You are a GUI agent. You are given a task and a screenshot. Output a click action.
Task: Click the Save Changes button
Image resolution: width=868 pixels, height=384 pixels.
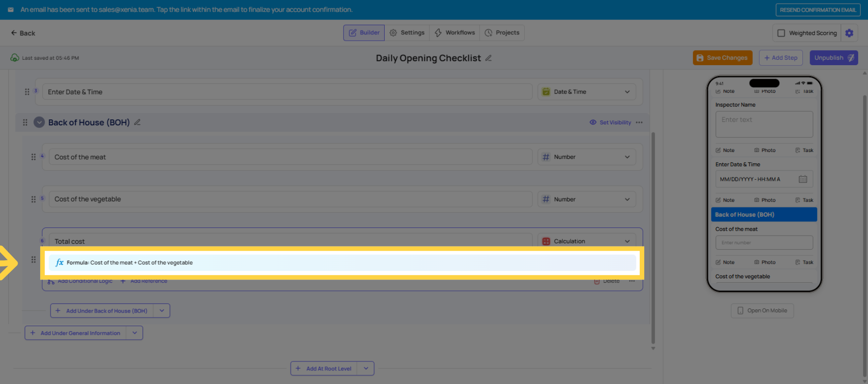[x=722, y=58]
